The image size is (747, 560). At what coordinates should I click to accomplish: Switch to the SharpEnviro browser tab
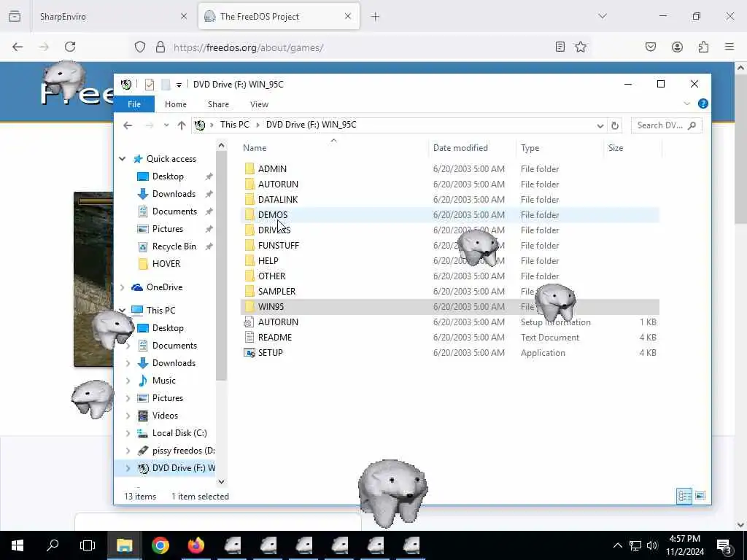tap(114, 17)
